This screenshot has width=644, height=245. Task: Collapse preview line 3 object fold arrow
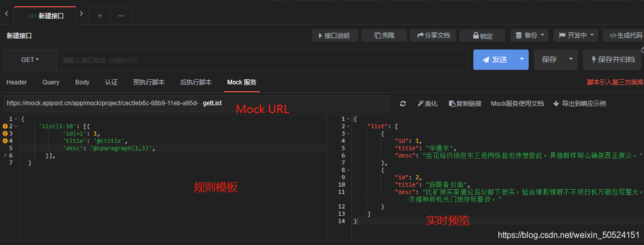(x=349, y=133)
